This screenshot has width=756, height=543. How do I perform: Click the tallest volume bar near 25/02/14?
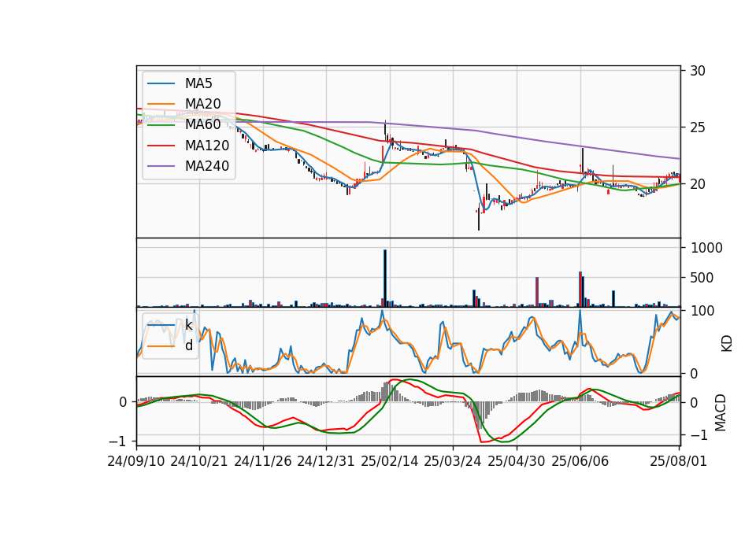(385, 278)
